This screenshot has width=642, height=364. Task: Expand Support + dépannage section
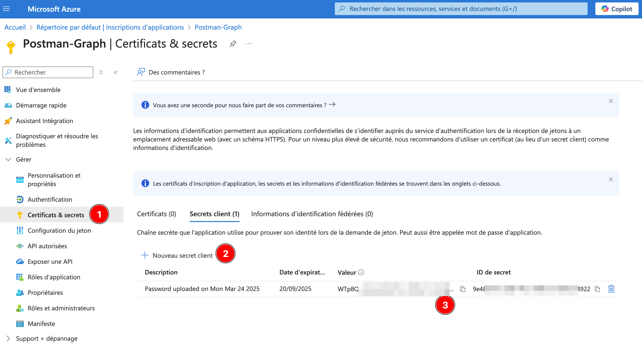8,338
